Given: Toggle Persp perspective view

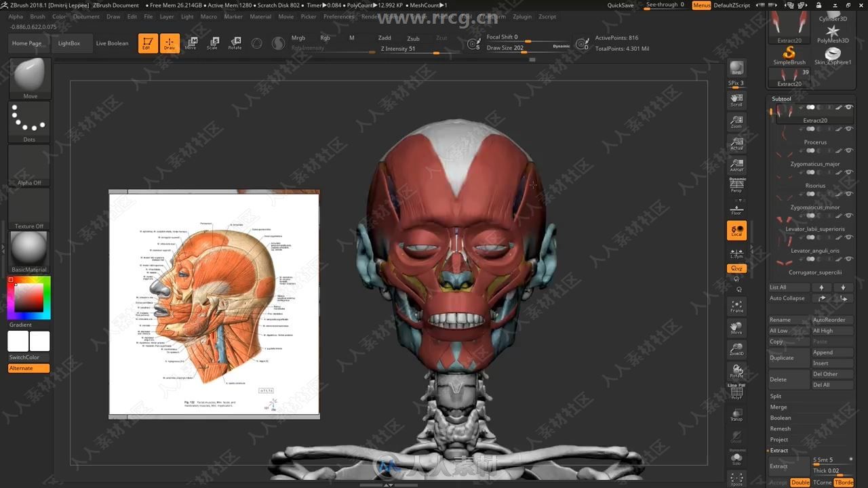Looking at the screenshot, I should 736,186.
